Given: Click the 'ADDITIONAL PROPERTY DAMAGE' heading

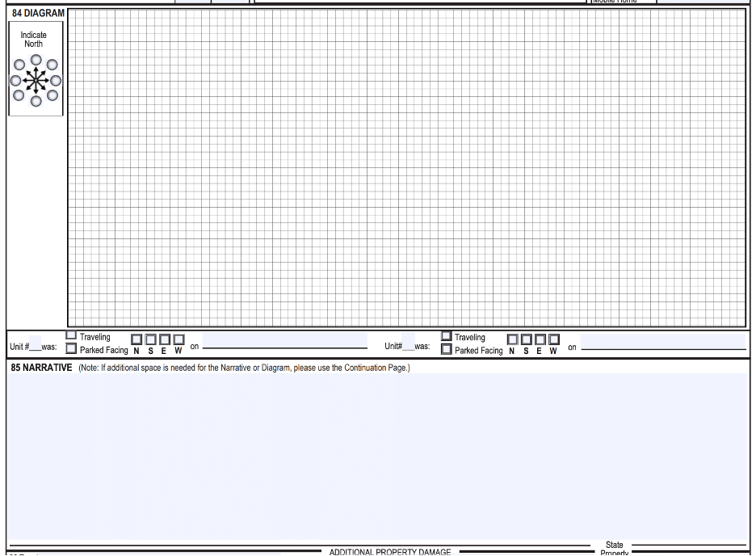Looking at the screenshot, I should point(390,552).
